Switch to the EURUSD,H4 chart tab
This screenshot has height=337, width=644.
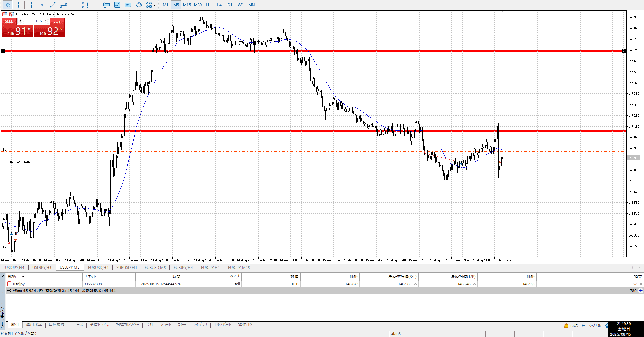click(x=98, y=267)
